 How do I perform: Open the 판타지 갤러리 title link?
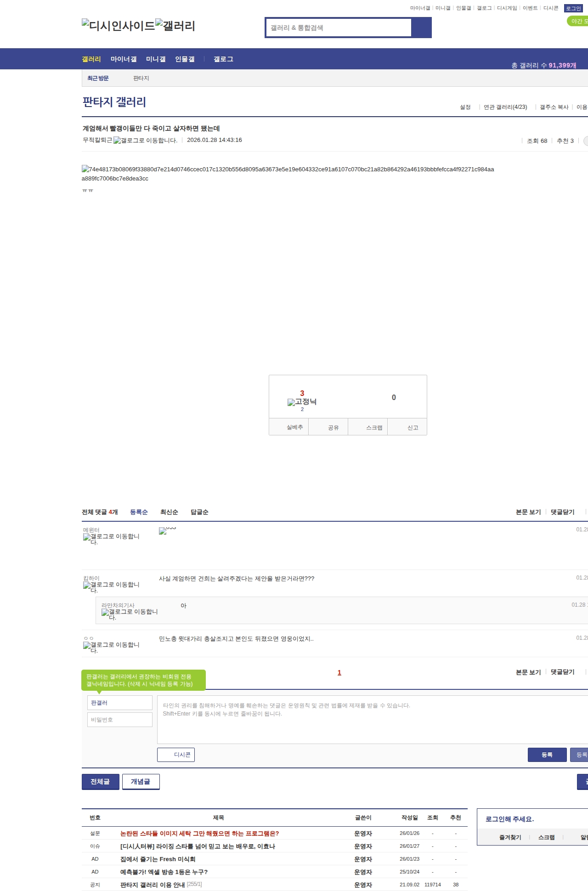click(114, 102)
